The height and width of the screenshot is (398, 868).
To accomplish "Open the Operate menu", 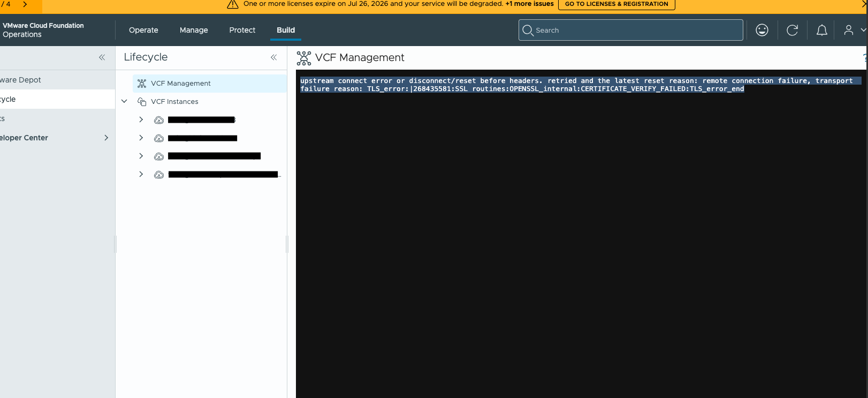I will point(143,30).
